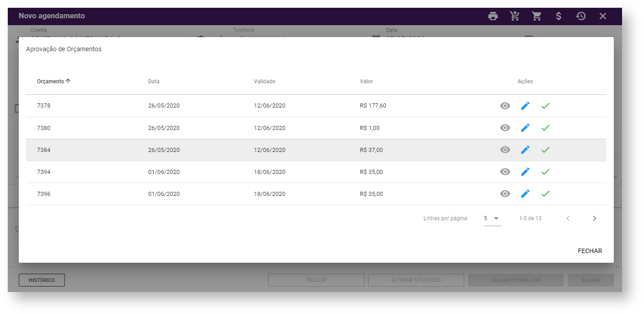This screenshot has height=314, width=644.
Task: Click the Aprovação de Orçamentos dialog title
Action: 64,49
